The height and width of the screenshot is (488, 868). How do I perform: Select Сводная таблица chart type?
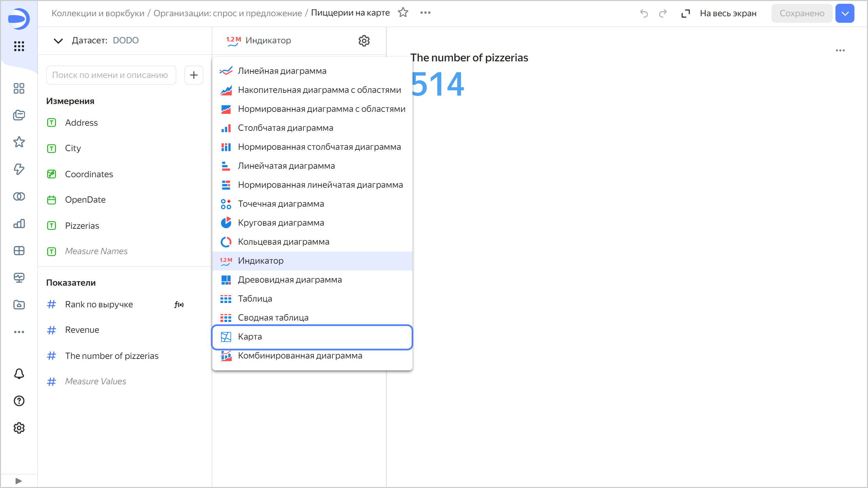point(273,318)
